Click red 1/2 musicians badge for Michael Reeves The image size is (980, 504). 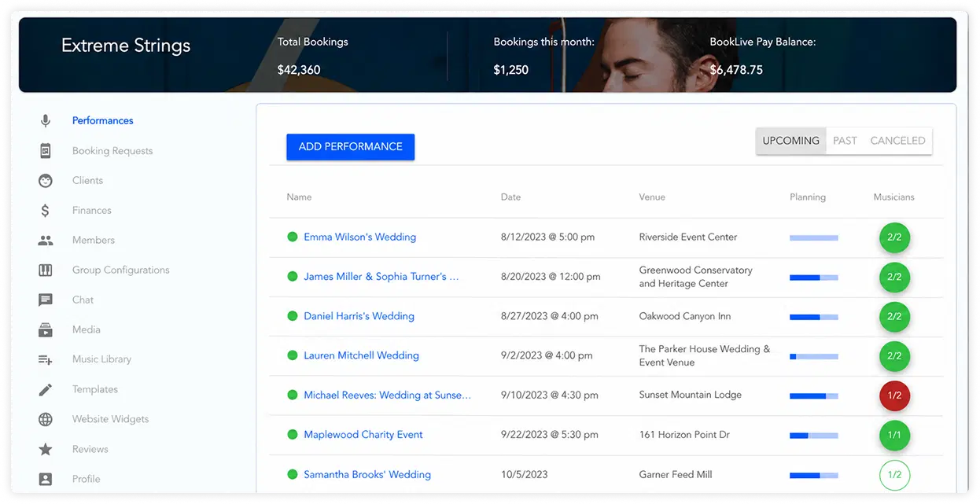[894, 395]
